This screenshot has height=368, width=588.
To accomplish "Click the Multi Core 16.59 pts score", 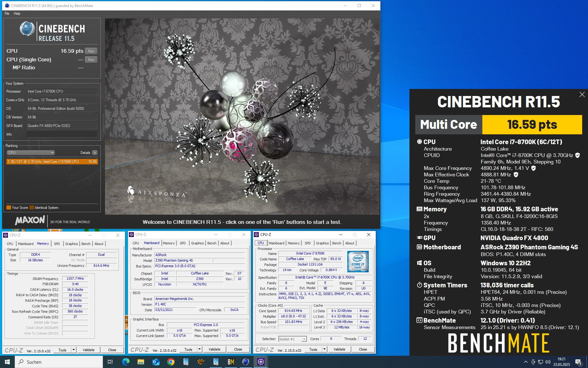I will click(532, 125).
